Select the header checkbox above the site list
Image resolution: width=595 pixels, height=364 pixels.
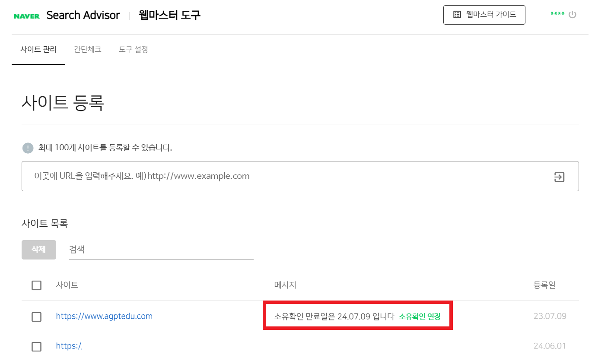pos(36,285)
